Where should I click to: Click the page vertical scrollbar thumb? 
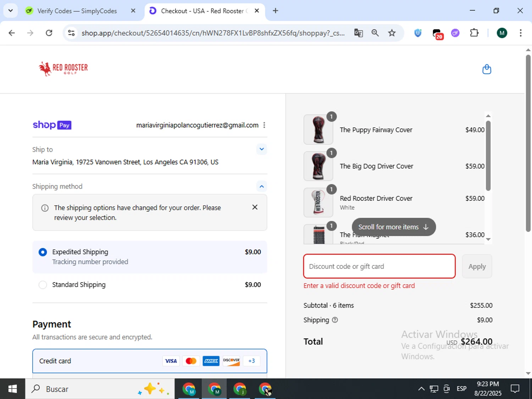528,143
